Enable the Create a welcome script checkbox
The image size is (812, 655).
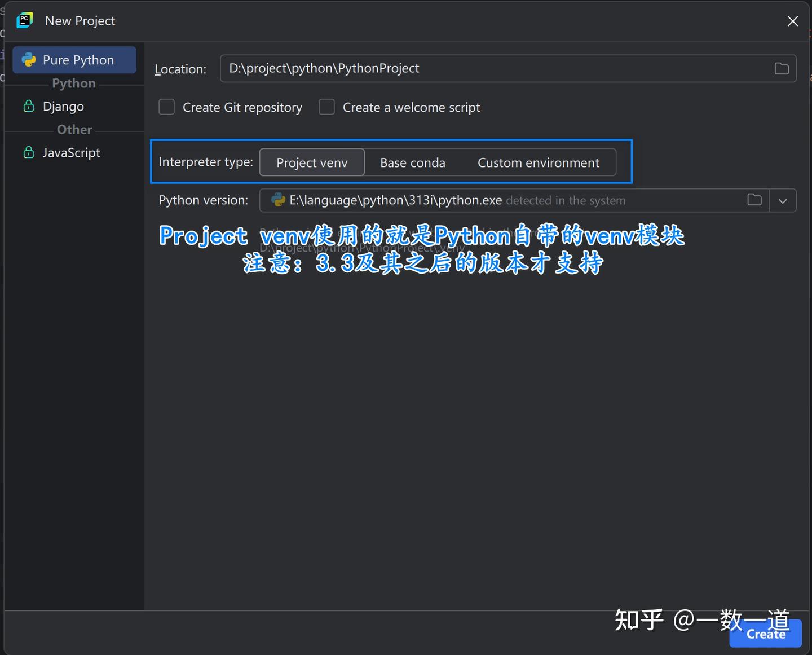coord(327,107)
